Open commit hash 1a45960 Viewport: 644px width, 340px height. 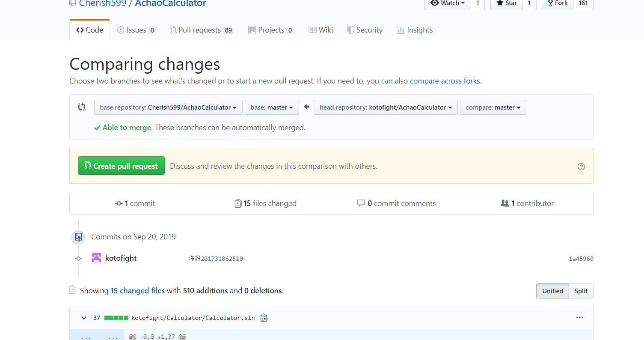(x=581, y=259)
